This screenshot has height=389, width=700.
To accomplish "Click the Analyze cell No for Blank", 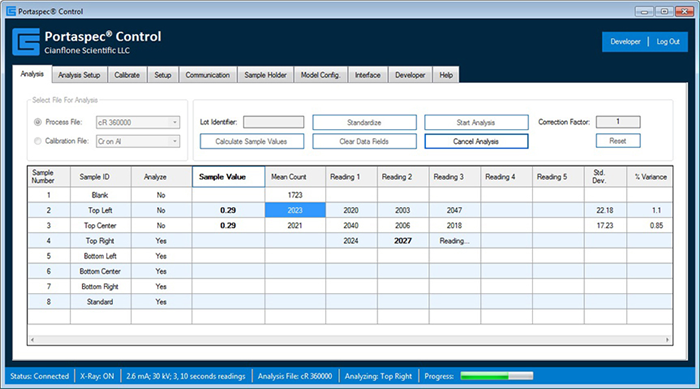I will pos(161,195).
